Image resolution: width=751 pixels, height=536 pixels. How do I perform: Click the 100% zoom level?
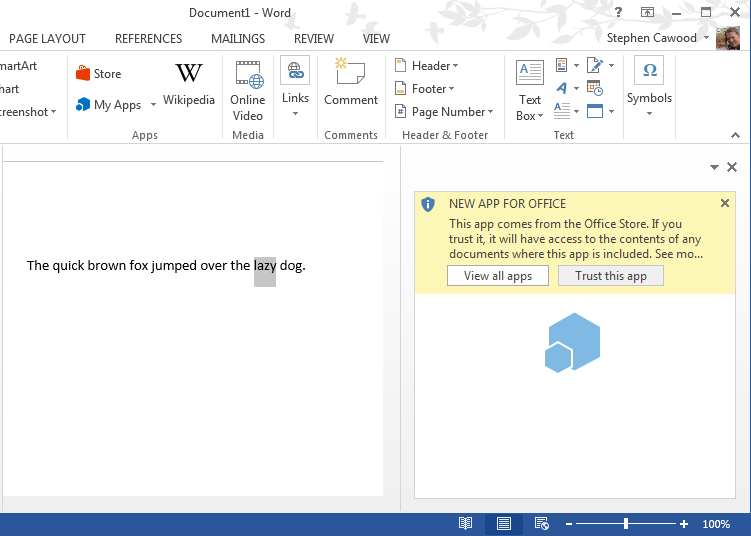716,524
